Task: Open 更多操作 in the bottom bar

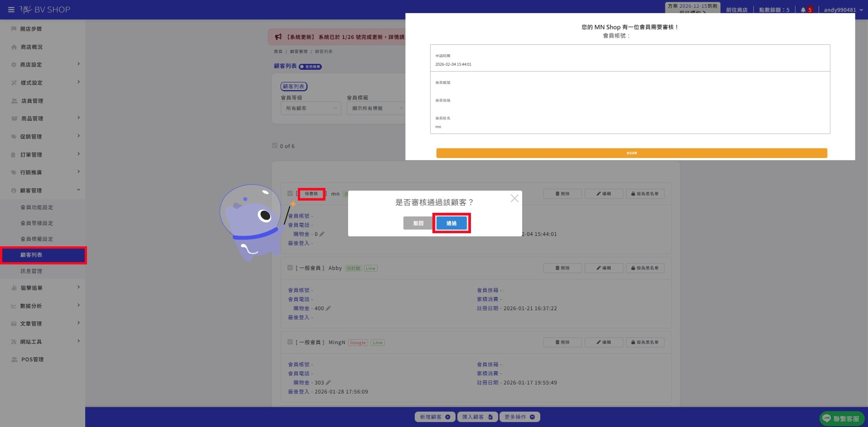Action: coord(520,417)
